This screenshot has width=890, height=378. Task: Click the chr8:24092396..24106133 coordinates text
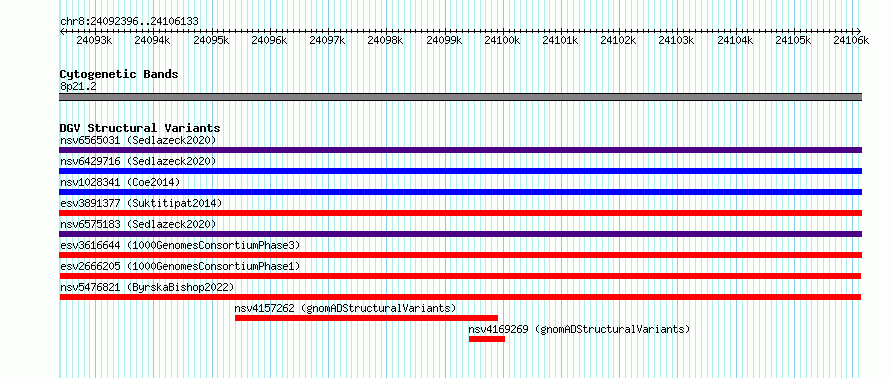pos(129,21)
